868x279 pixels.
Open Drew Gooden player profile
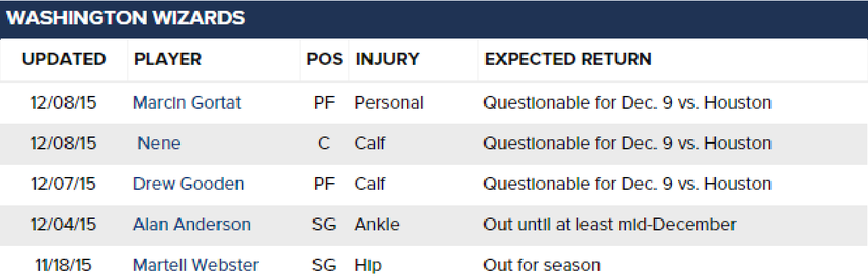pyautogui.click(x=189, y=184)
